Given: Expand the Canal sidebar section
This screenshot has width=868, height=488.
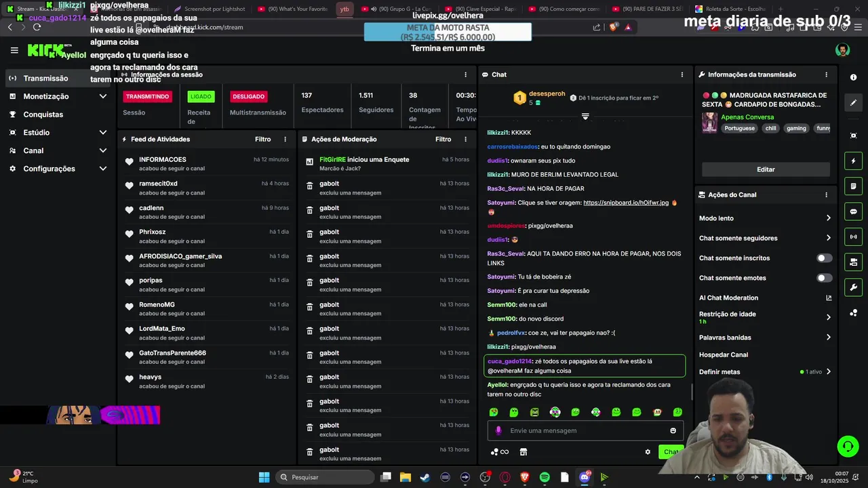Looking at the screenshot, I should pyautogui.click(x=103, y=150).
